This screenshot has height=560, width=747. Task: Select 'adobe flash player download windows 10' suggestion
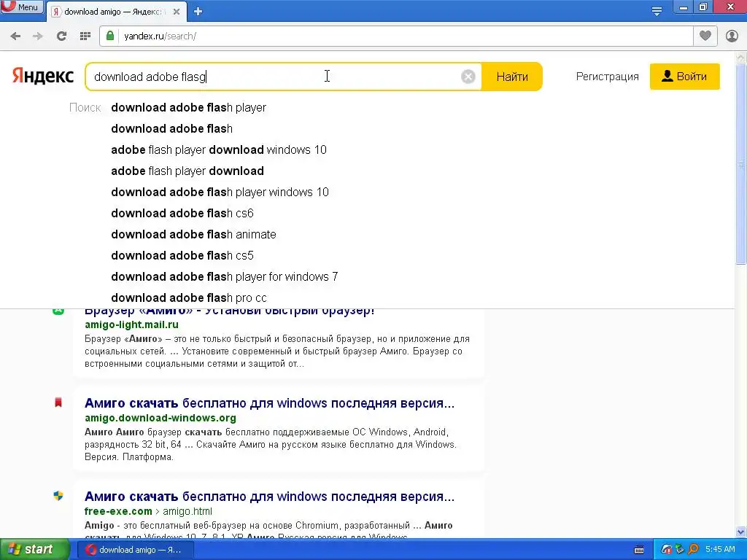point(219,149)
